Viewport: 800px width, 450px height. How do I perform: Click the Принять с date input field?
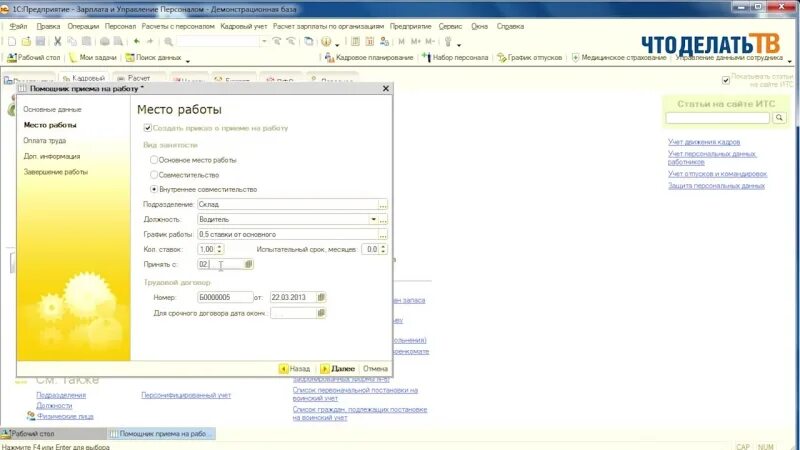pyautogui.click(x=220, y=264)
